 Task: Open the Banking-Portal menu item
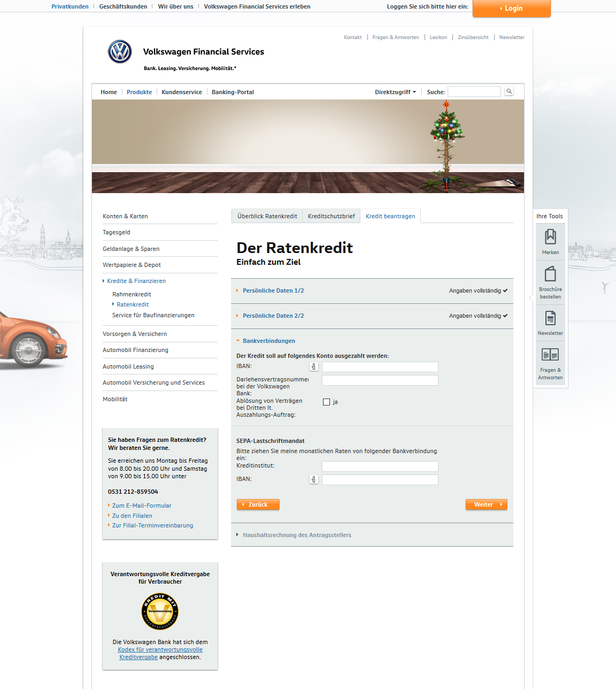[x=233, y=92]
